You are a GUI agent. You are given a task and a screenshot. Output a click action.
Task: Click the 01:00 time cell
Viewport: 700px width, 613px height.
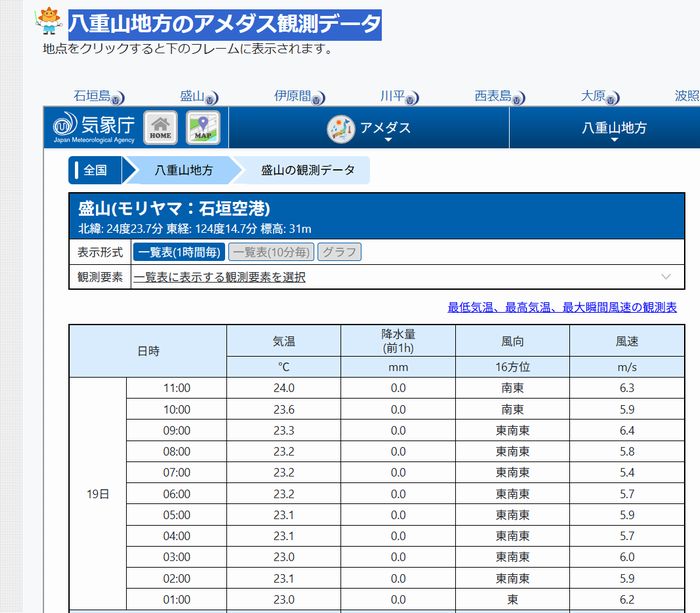tap(176, 599)
